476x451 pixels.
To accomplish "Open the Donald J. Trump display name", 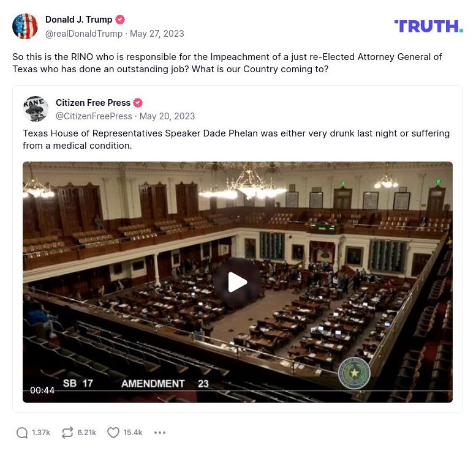I will tap(78, 20).
